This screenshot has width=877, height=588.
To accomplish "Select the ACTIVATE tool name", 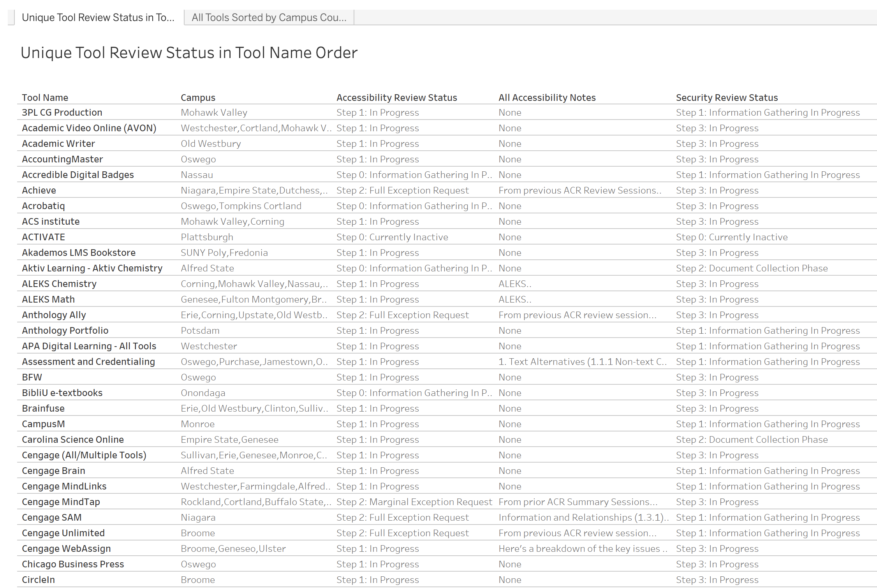I will (44, 237).
